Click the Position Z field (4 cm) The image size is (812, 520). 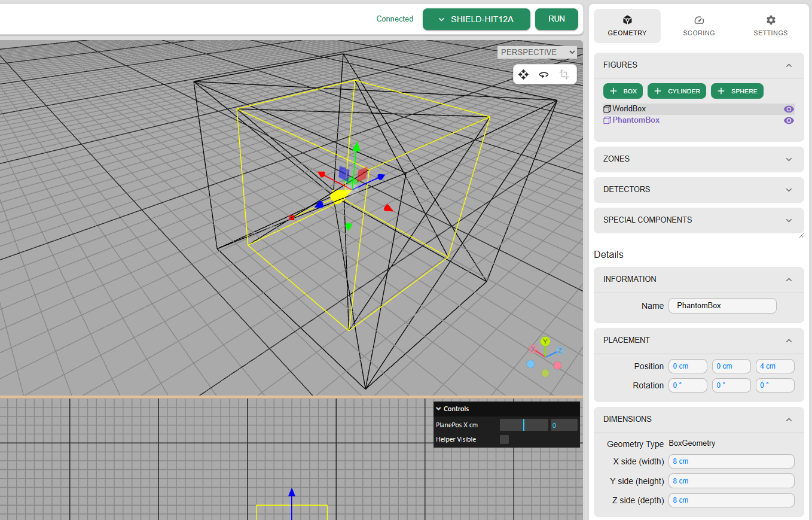tap(775, 366)
